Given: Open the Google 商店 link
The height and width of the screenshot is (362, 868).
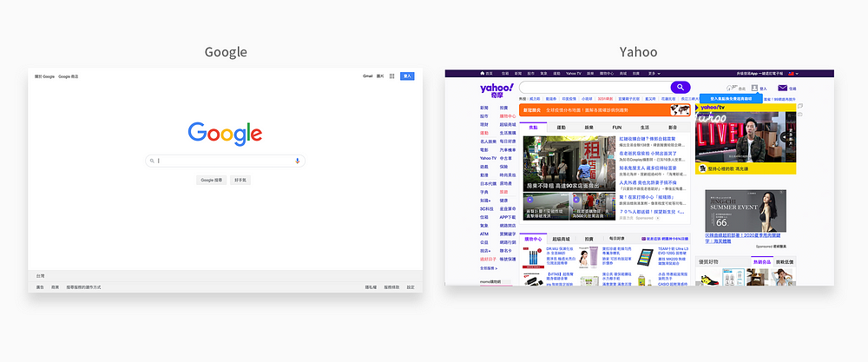Looking at the screenshot, I should point(68,76).
